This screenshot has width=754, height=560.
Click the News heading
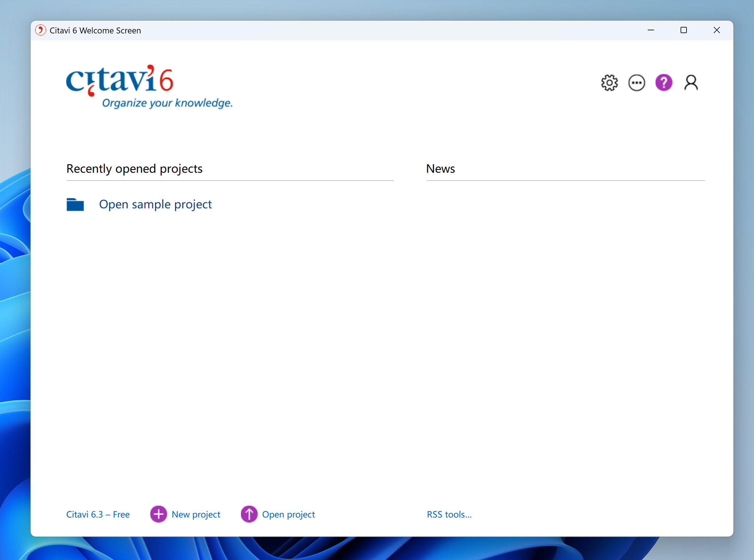[440, 169]
